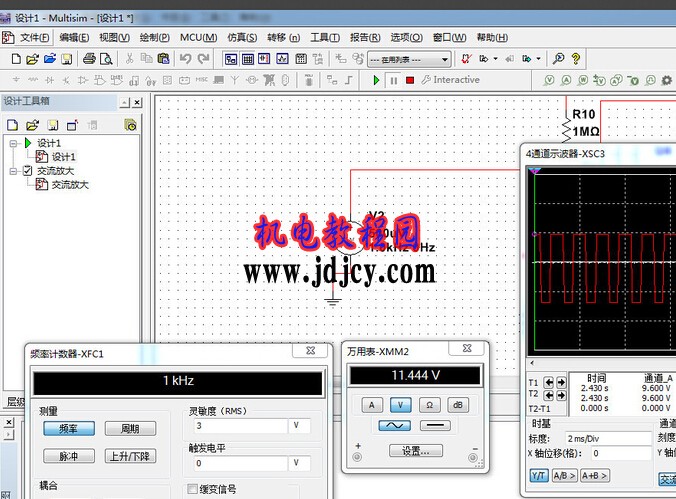Viewport: 676px width, 499px height.
Task: Create new design in design toolbox
Action: tap(13, 126)
